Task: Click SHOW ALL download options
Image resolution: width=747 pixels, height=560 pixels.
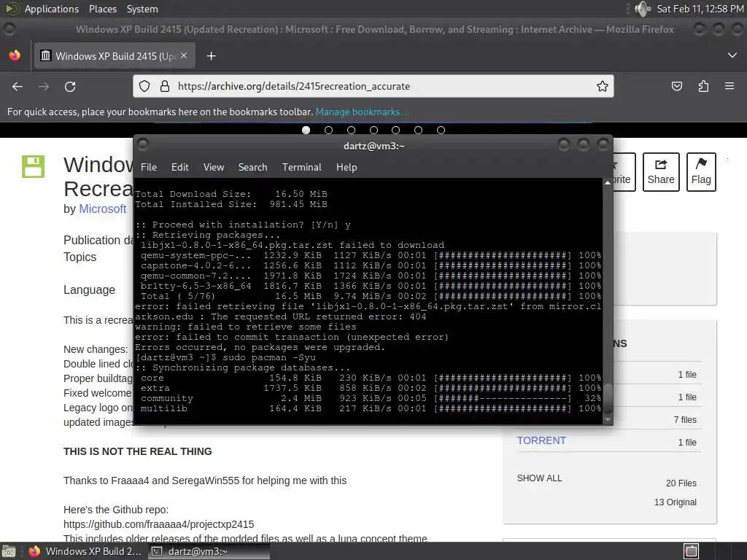Action: pos(539,478)
